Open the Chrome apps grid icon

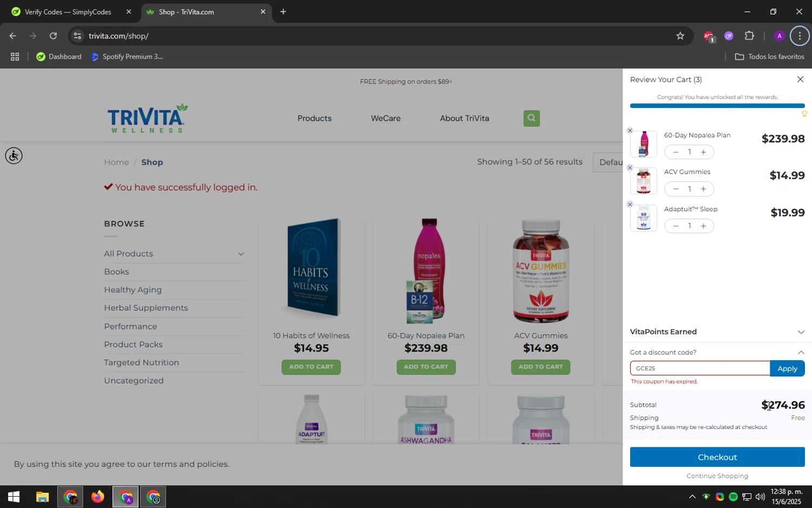(x=15, y=56)
